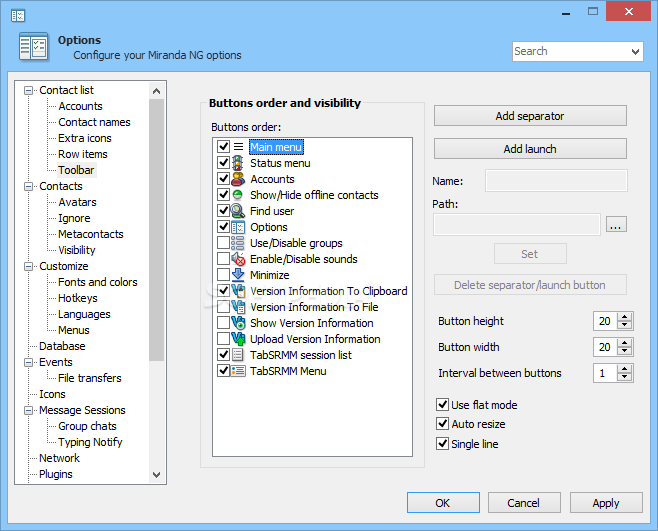Select Toolbar in the options tree
Viewport: 658px width, 531px height.
76,170
